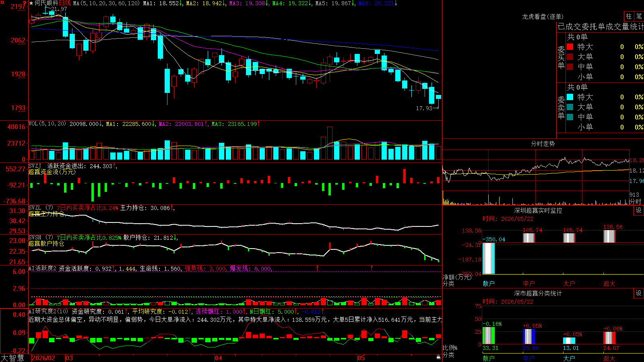Select the AI活跃度2 indicator label

[43, 268]
